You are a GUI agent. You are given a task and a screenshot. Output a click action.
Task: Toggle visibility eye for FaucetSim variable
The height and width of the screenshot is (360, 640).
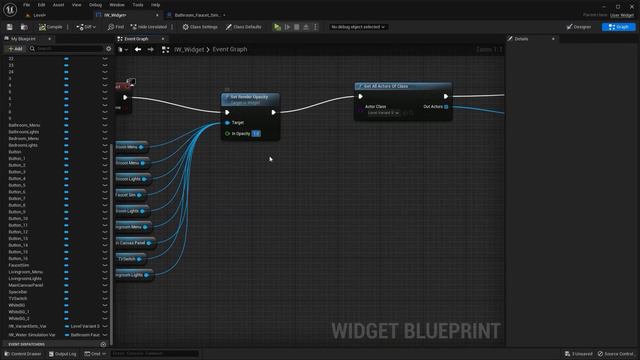[x=105, y=265]
